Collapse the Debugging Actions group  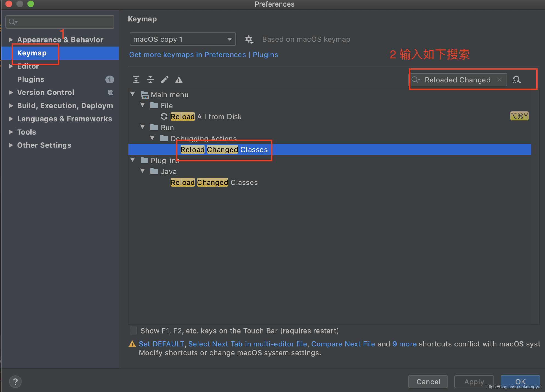(x=153, y=138)
